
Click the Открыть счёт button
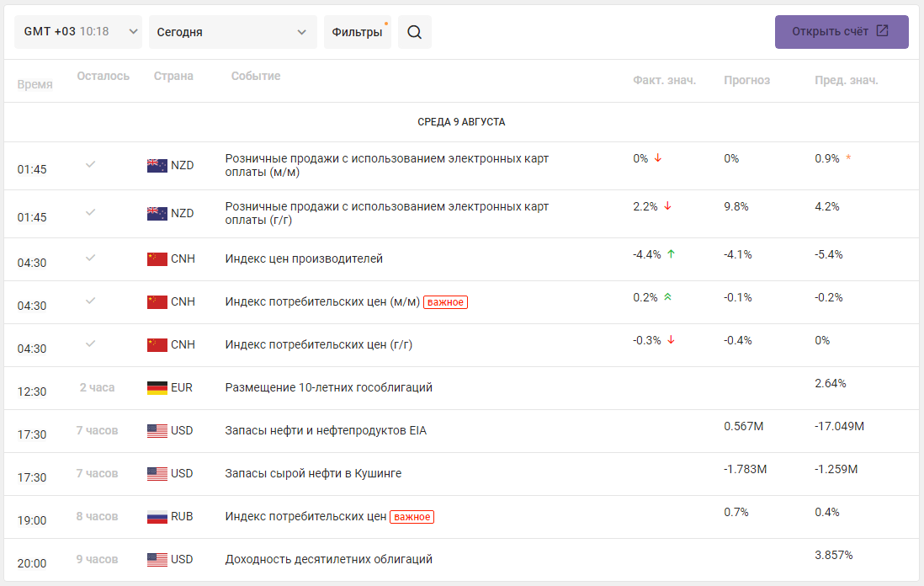coord(842,32)
